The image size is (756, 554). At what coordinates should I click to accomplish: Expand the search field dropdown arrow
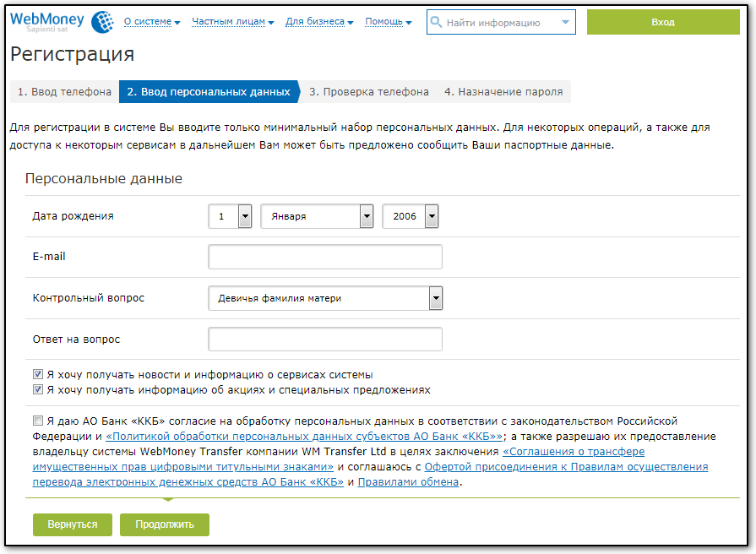tap(566, 22)
